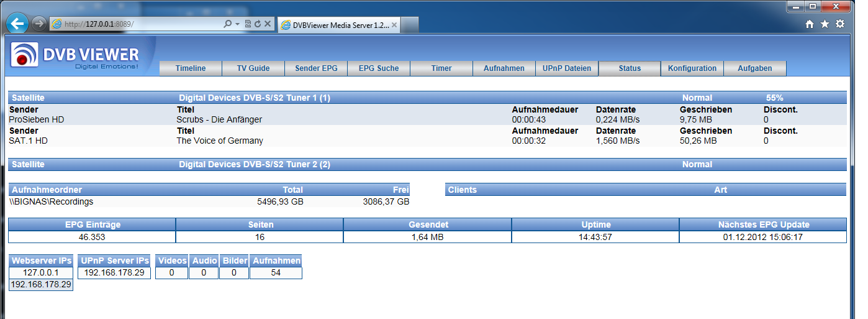Click the 'Digital Devices DVB-S/S2 Tuner 1 (1)' header

(x=255, y=98)
